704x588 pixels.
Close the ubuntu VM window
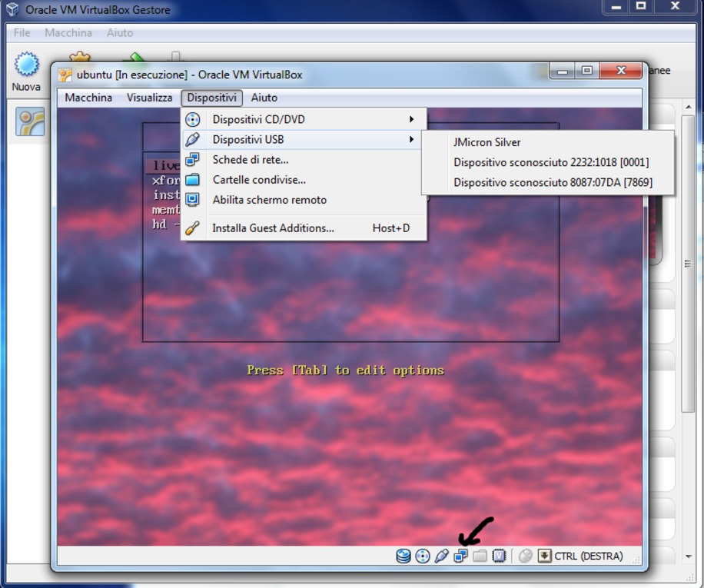621,71
